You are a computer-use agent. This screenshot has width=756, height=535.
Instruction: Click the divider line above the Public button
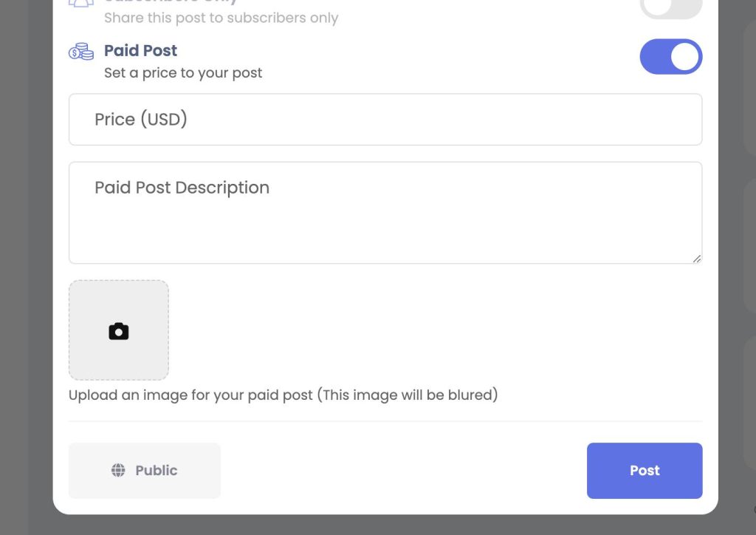pos(385,421)
